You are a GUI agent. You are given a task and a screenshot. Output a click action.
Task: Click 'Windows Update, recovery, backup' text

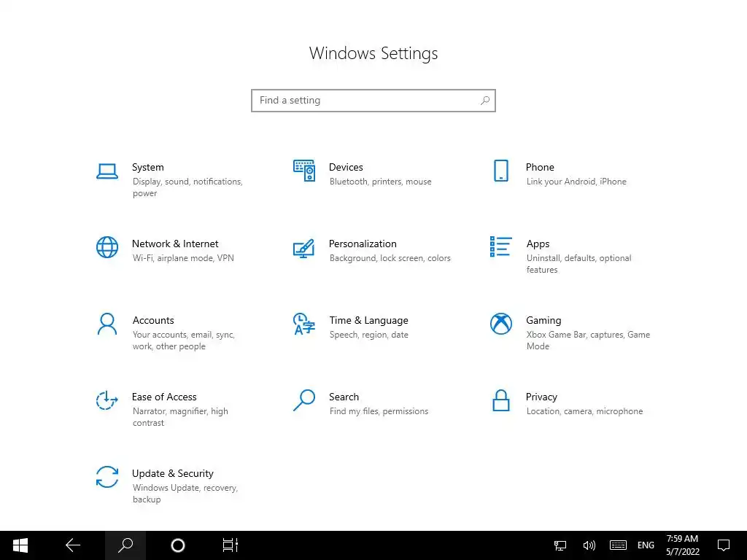coord(185,494)
